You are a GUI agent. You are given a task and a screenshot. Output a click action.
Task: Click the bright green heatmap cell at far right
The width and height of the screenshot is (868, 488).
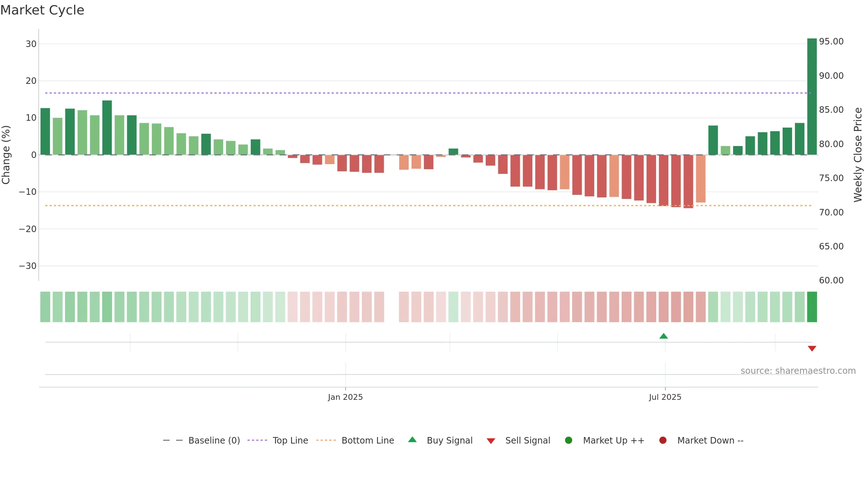coord(812,307)
